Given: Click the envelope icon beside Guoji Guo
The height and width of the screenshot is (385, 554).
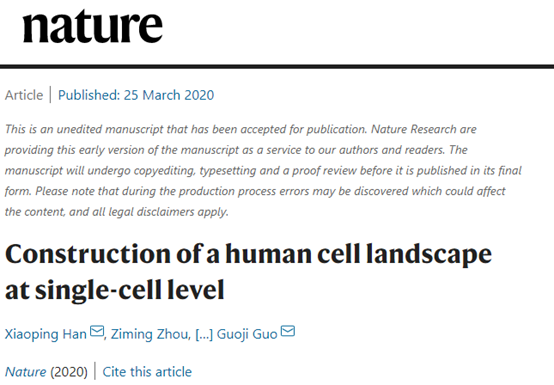Looking at the screenshot, I should pos(288,331).
